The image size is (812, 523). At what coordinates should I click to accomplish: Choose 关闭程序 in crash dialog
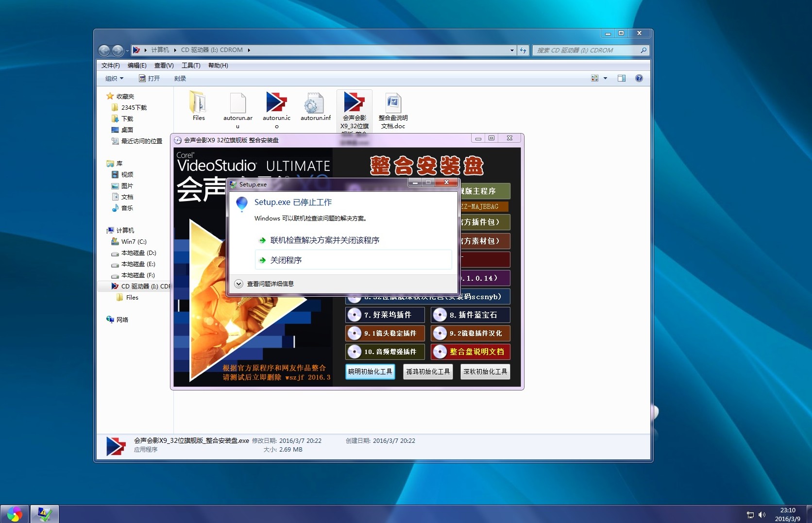(x=353, y=260)
